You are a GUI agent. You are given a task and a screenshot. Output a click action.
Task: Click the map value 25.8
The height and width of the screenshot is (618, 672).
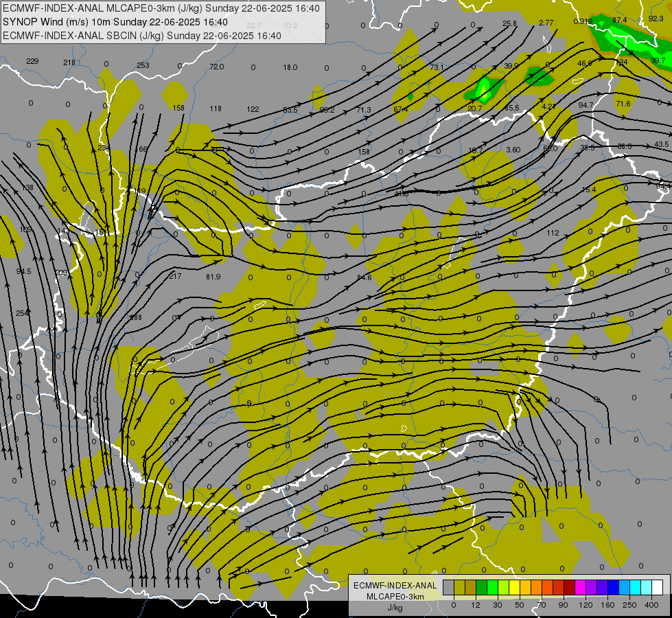click(509, 23)
